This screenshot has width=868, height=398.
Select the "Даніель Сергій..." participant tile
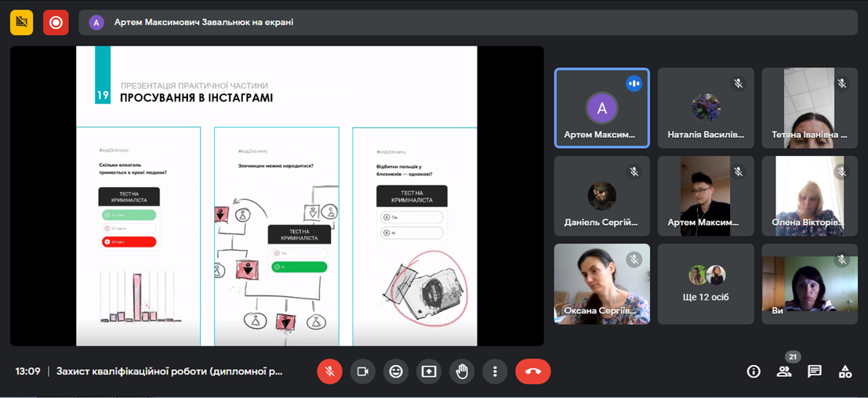(x=601, y=196)
